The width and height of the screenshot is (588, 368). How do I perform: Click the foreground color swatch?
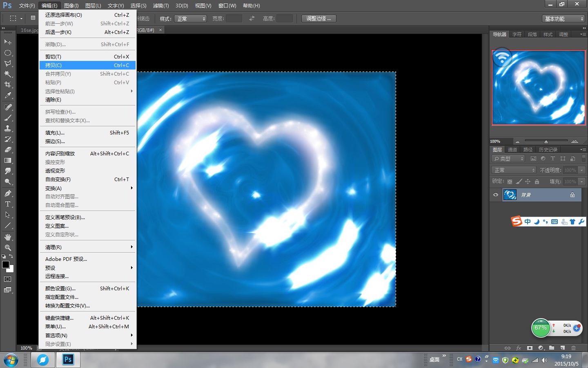pos(6,265)
